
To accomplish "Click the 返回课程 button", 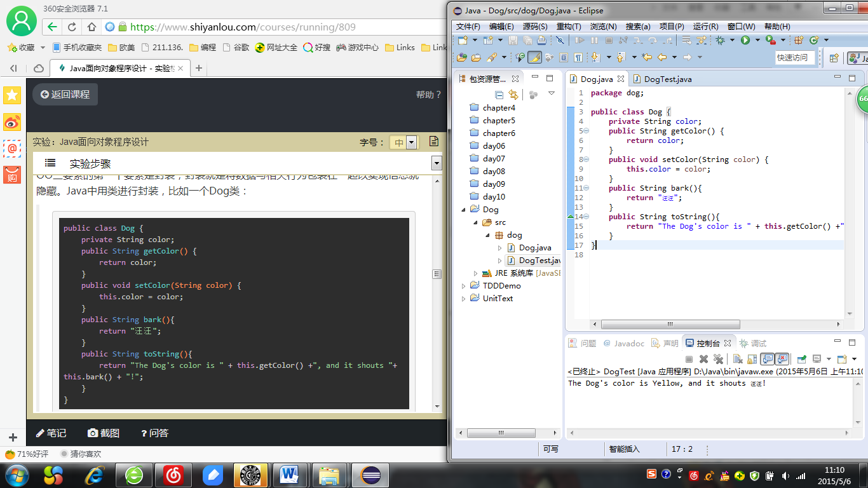I will 65,94.
